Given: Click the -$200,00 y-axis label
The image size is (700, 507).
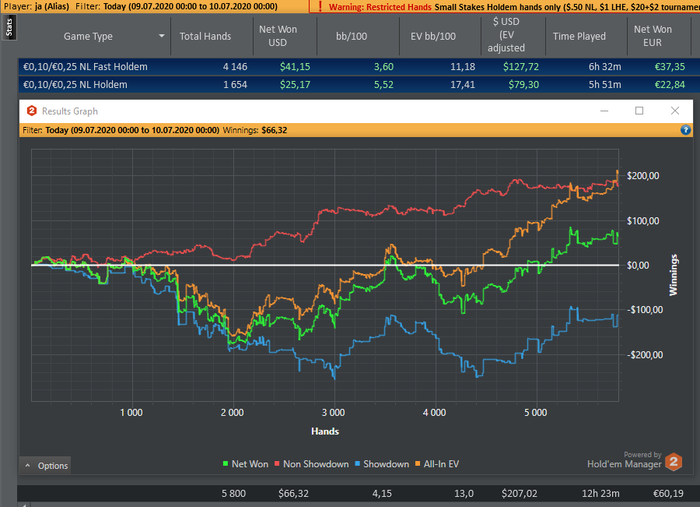Looking at the screenshot, I should 645,355.
